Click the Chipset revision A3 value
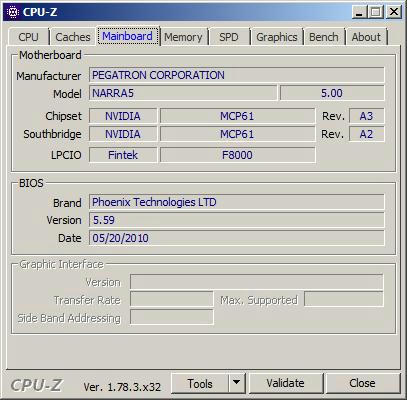407x400 pixels. pyautogui.click(x=367, y=116)
